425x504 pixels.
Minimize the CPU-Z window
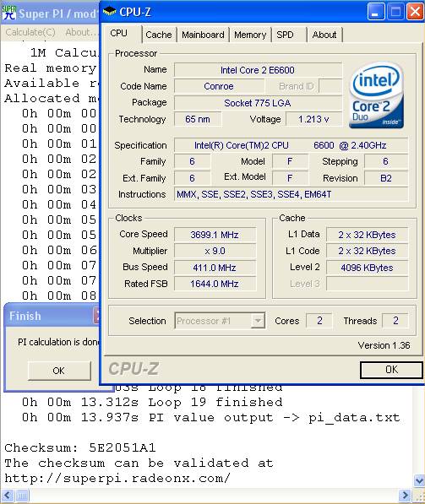[x=376, y=12]
